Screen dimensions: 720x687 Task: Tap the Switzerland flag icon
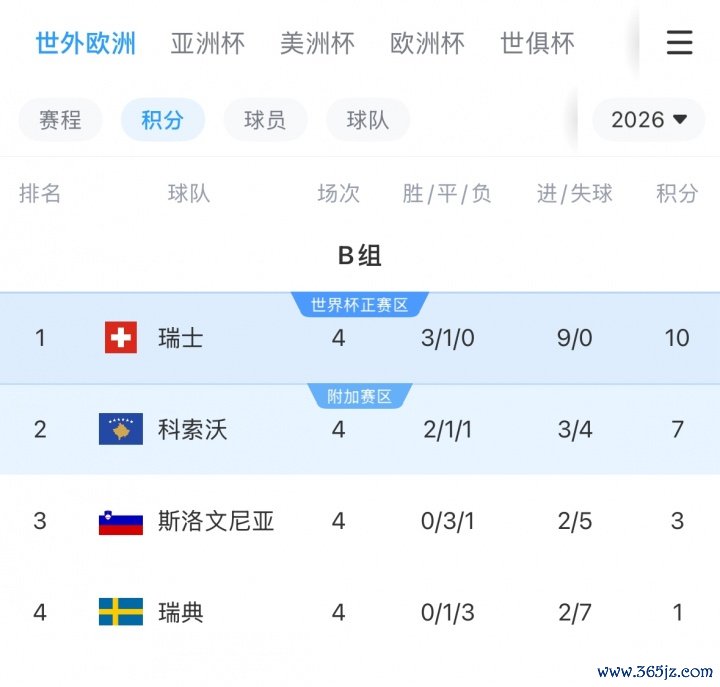[x=121, y=338]
